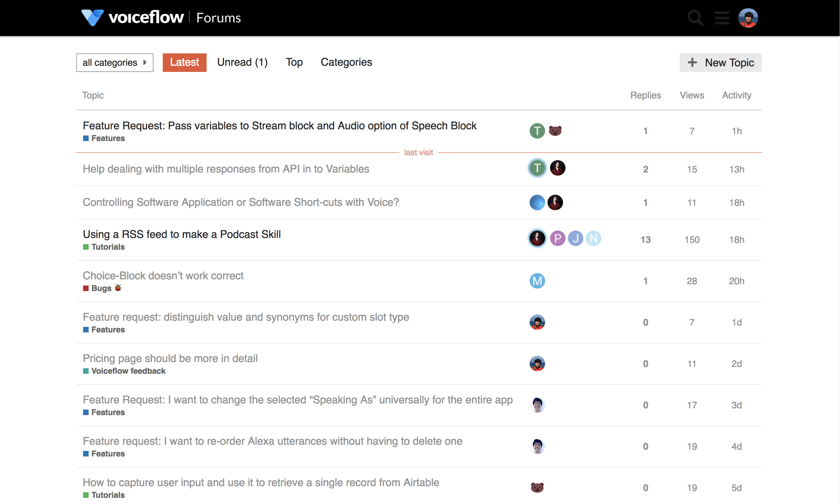840x504 pixels.
Task: Click the N avatar on RSS feed topic
Action: [593, 238]
